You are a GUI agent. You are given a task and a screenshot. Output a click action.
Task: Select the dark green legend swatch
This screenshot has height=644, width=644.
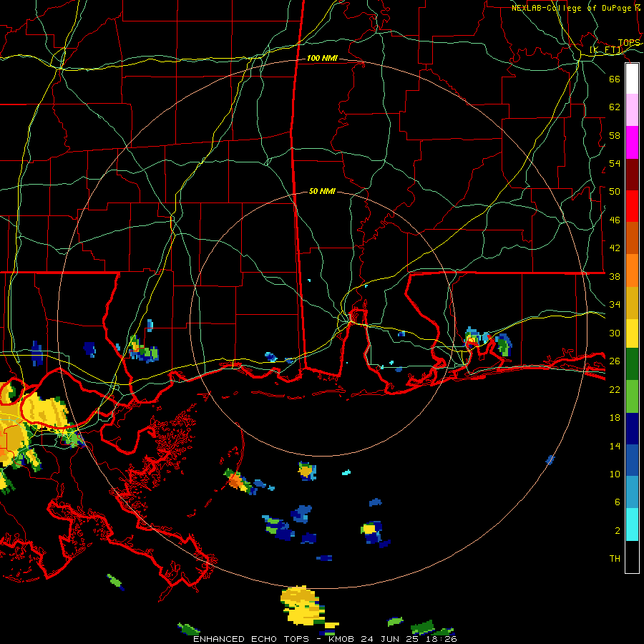coord(632,364)
